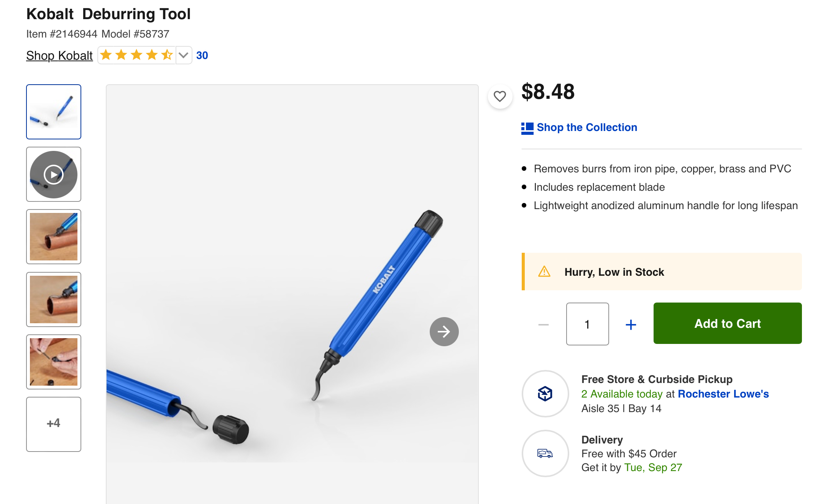Open the Rochester Lowe's store link
This screenshot has width=828, height=504.
click(723, 394)
